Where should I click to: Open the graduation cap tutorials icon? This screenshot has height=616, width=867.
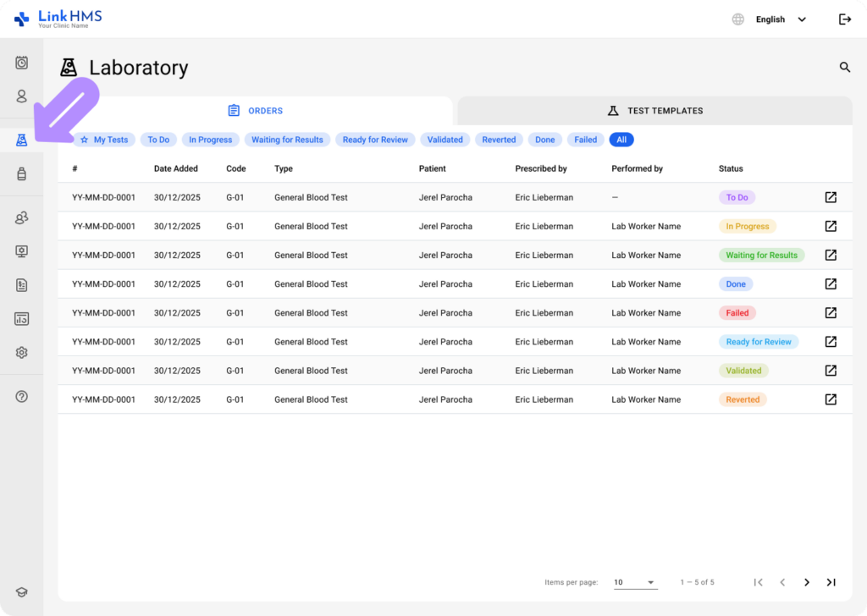(x=22, y=592)
